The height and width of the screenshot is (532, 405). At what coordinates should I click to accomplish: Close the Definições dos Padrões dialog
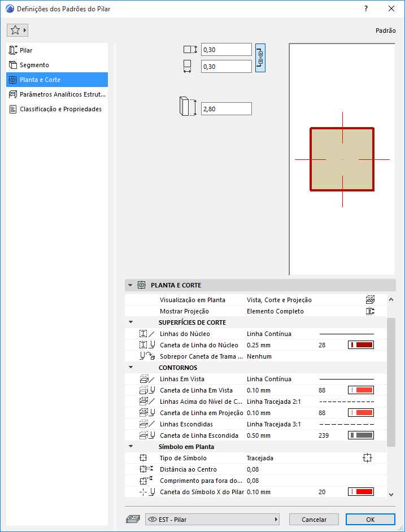(391, 9)
